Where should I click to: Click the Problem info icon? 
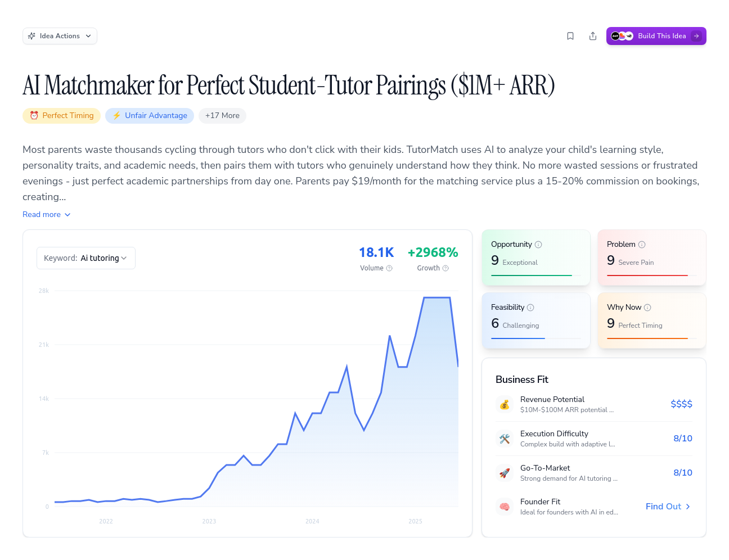(642, 245)
